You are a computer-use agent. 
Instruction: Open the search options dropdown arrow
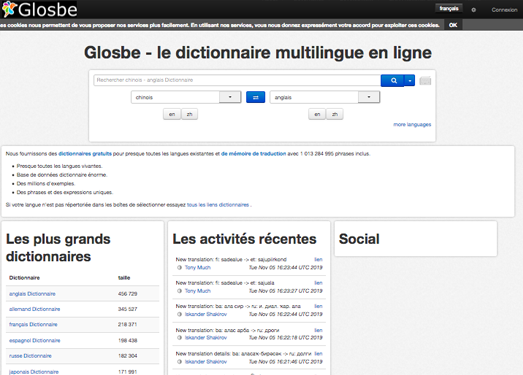[x=410, y=80]
